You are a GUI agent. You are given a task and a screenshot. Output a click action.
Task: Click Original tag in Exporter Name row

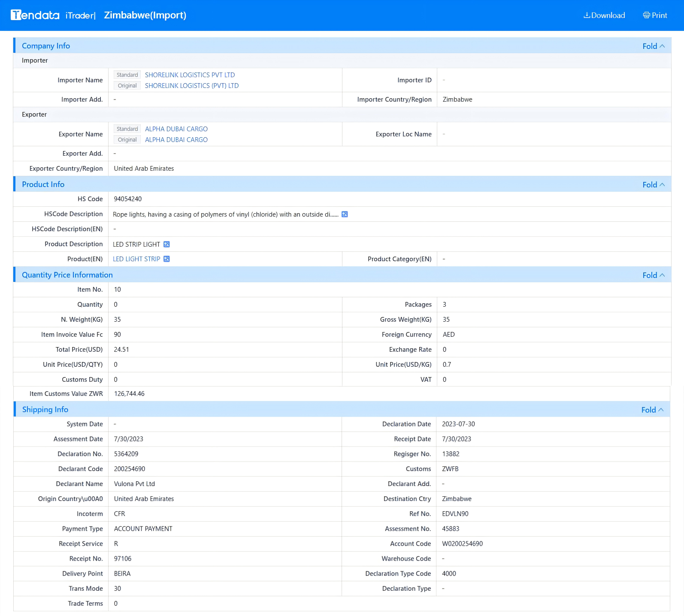[127, 140]
